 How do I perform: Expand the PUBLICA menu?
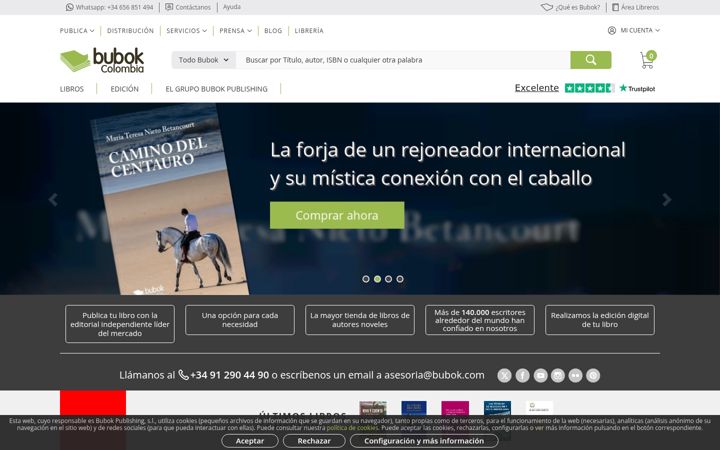[77, 31]
